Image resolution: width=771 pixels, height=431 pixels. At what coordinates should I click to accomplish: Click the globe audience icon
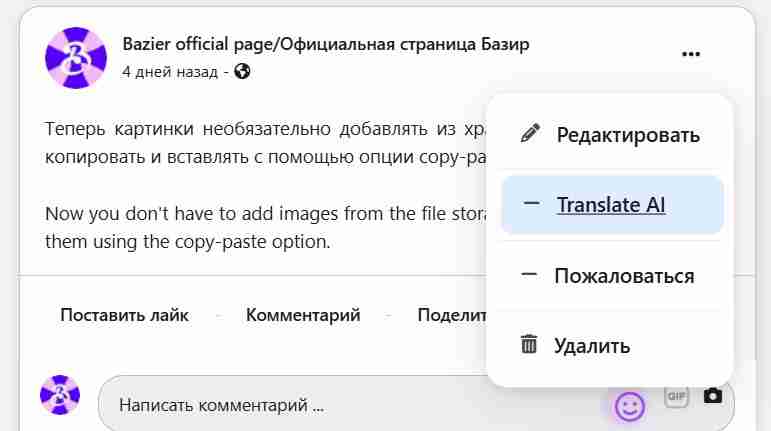pyautogui.click(x=241, y=71)
